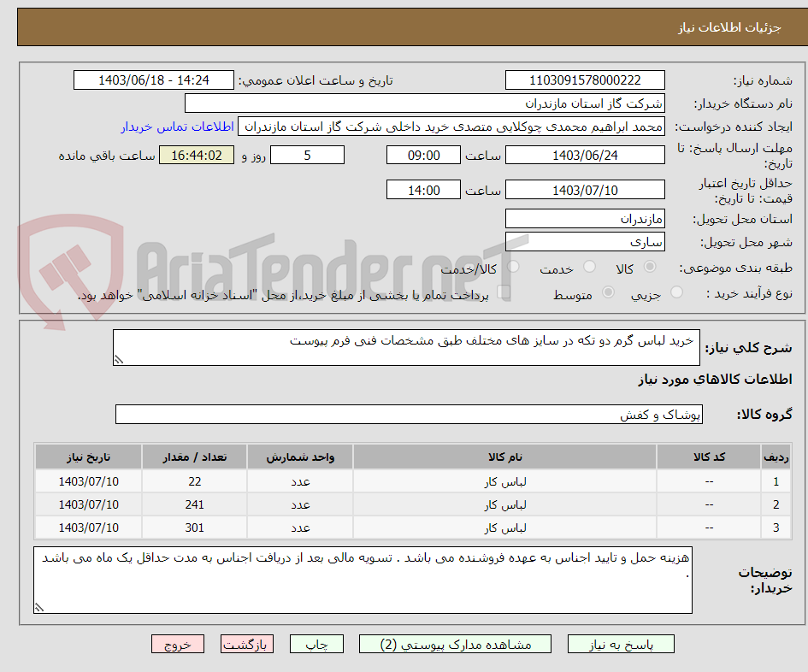Toggle the اسناد خزانه اسلامی payment checkbox
Image resolution: width=808 pixels, height=672 pixels.
[504, 292]
